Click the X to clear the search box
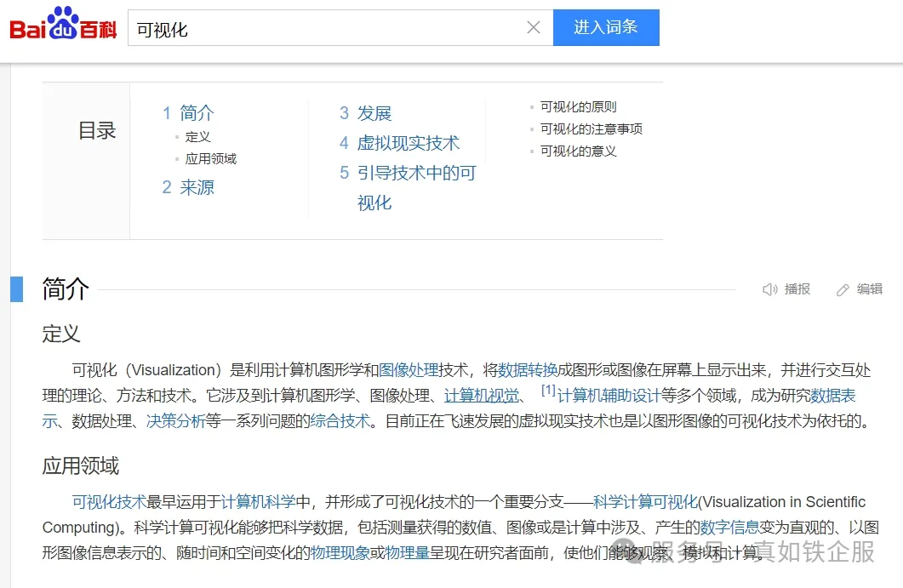 [x=534, y=26]
